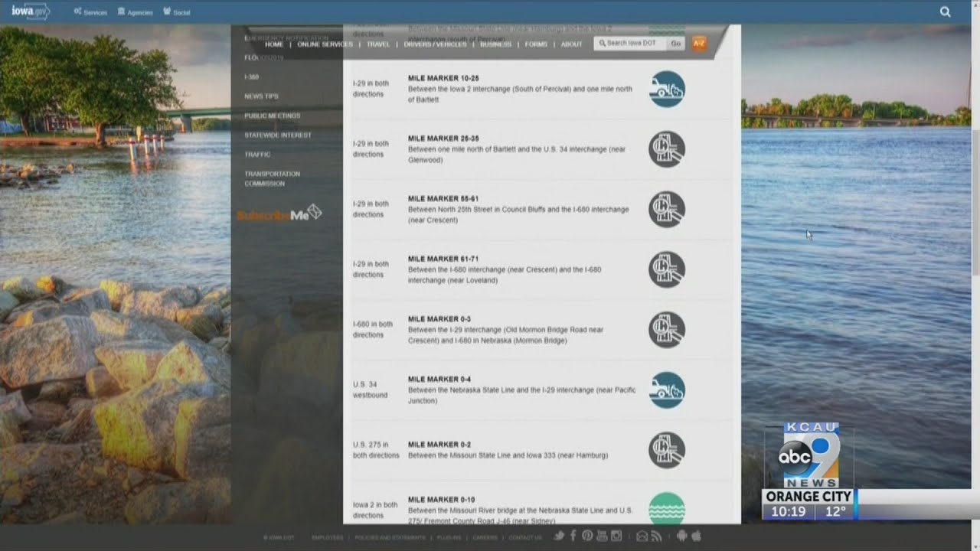Viewport: 980px width, 551px height.
Task: Open the Social menu in the top bar
Action: point(176,12)
